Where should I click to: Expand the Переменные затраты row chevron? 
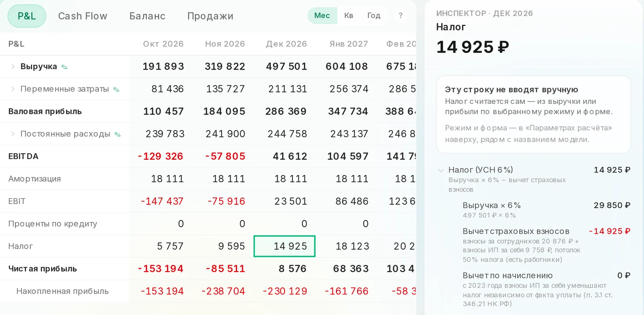[x=13, y=89]
